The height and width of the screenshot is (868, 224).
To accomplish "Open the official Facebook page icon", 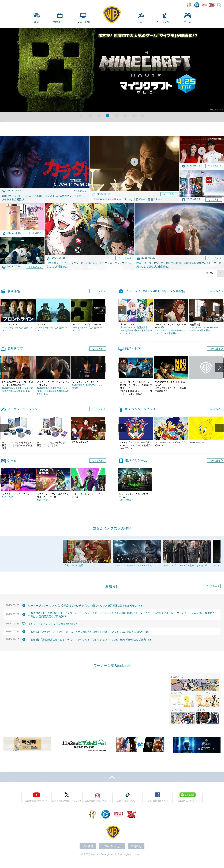I will (157, 795).
